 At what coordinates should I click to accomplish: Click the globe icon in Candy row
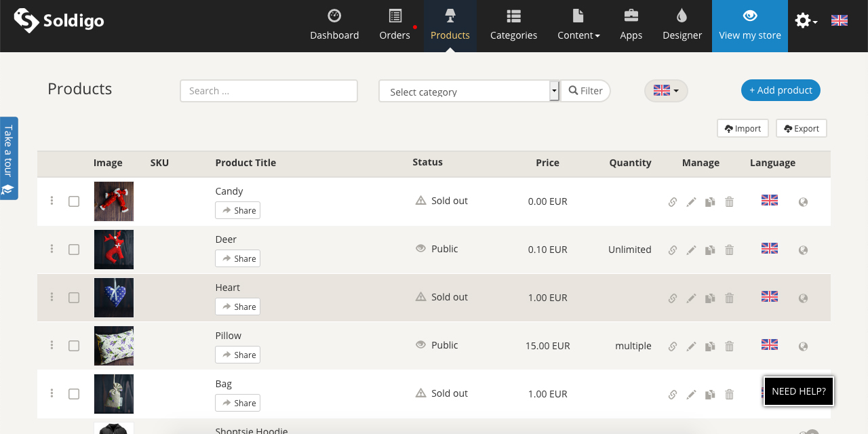point(803,202)
